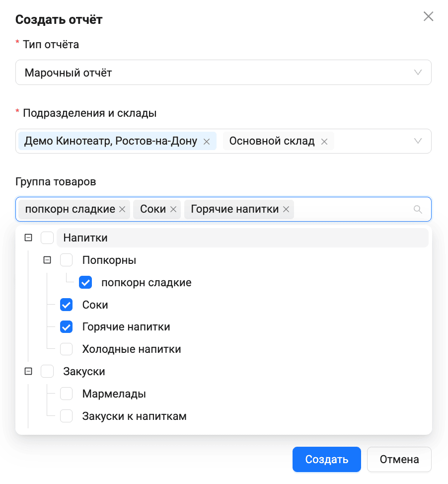Click the search magnifier icon
This screenshot has height=484, width=448.
418,210
